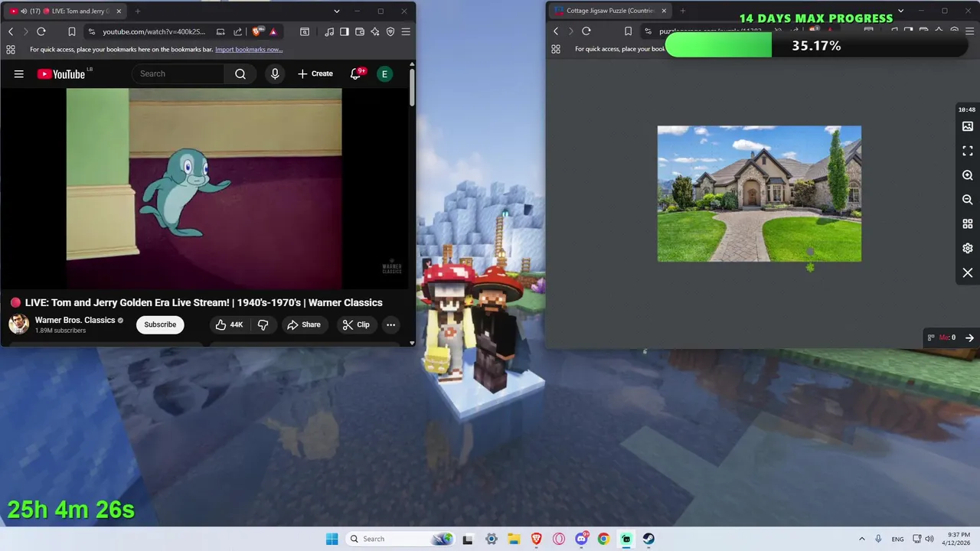Go to YouTube home via logo
This screenshot has width=980, height=551.
click(x=61, y=74)
